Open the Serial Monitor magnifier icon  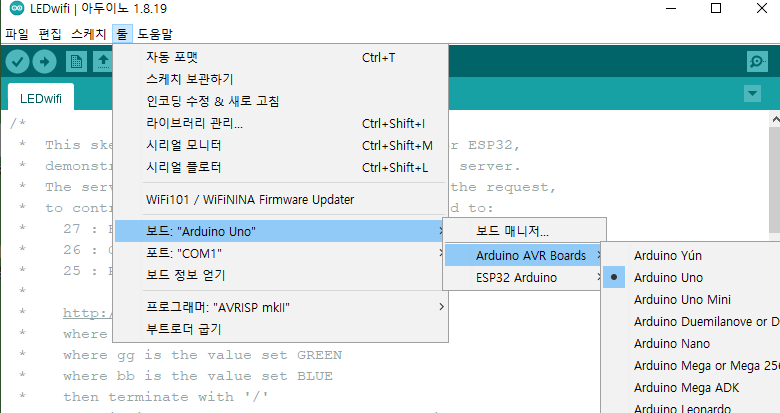(x=757, y=62)
